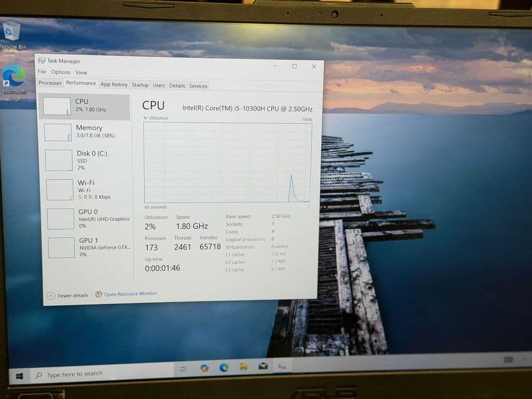532x399 pixels.
Task: Open the Services tab
Action: pos(198,86)
